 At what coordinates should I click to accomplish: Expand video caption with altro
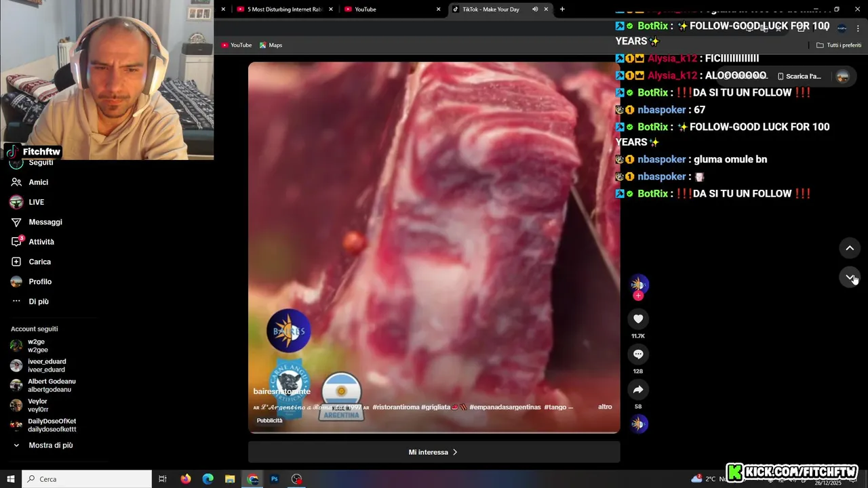pos(605,407)
